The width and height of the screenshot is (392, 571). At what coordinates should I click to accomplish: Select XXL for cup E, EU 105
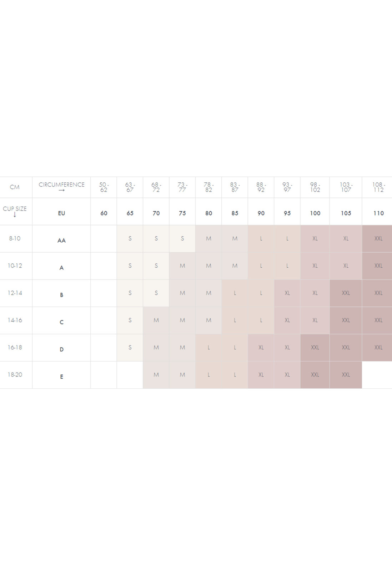click(x=346, y=375)
